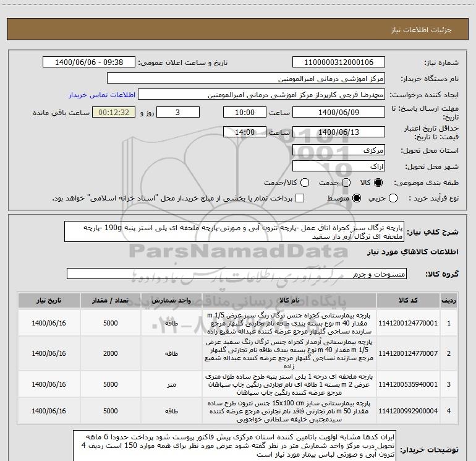This screenshot has height=461, width=476.
Task: Select the جزیی purchase type radio
Action: [x=393, y=199]
